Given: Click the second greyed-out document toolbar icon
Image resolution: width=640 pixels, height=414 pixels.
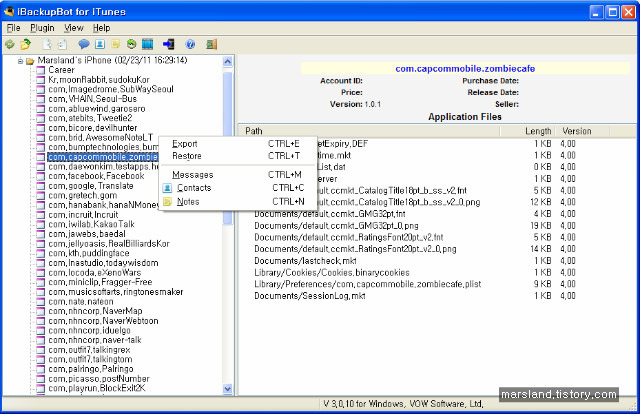Looking at the screenshot, I should [62, 44].
